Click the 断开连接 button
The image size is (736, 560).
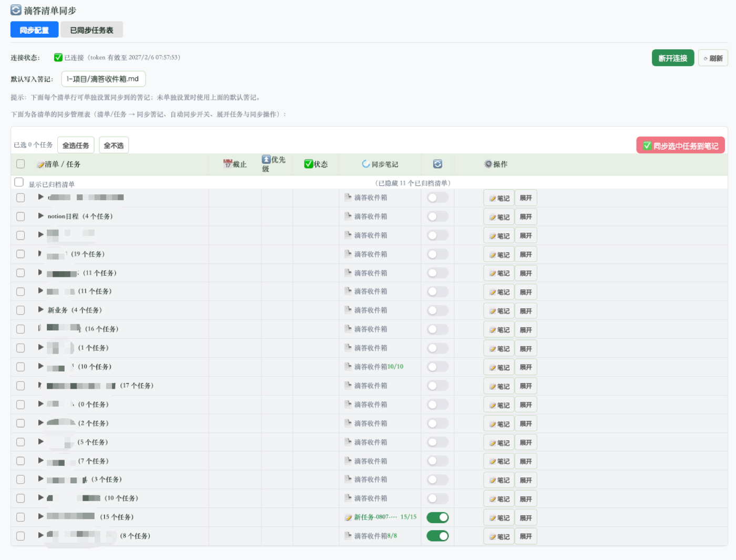pos(673,58)
